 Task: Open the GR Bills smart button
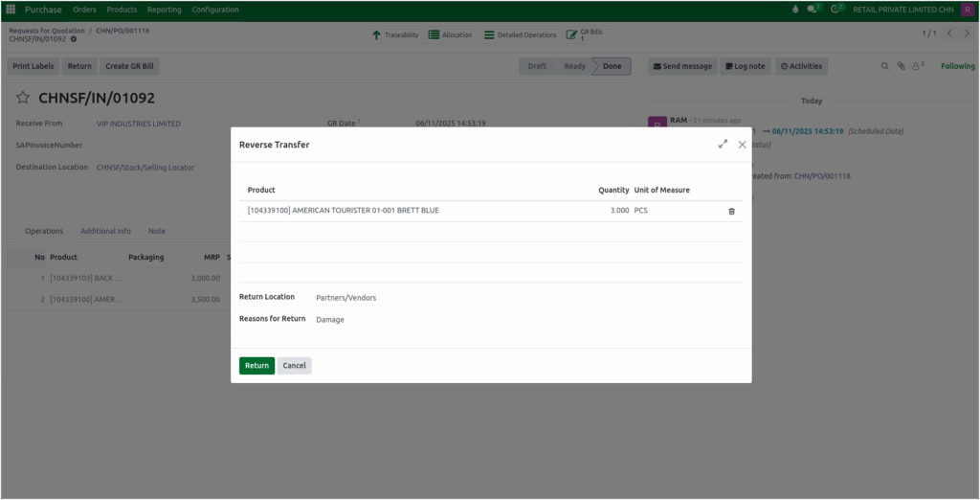click(590, 35)
